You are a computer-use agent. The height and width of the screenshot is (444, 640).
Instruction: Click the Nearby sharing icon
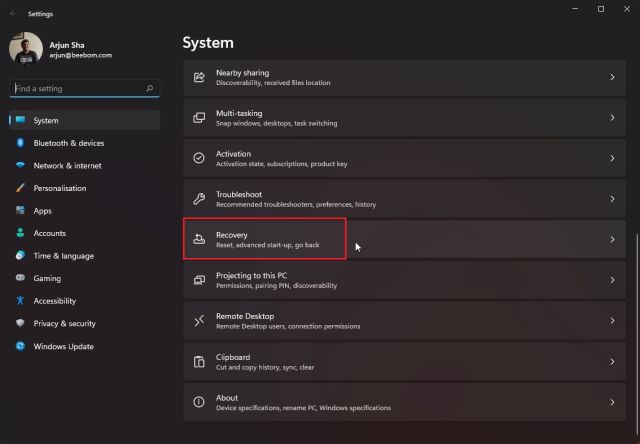tap(199, 77)
